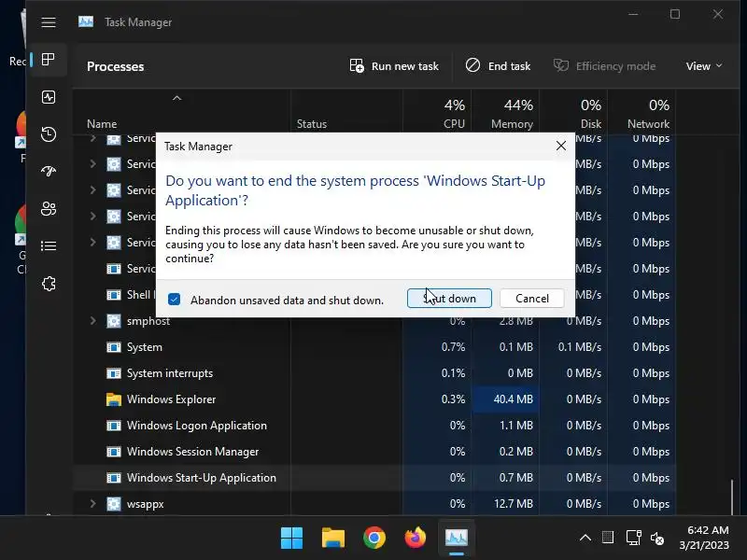Open the Users sidebar icon
Screen dimensions: 747x560
(49, 208)
